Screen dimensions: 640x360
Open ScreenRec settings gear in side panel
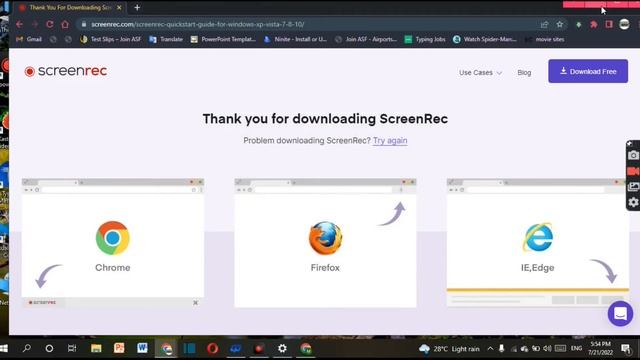633,202
